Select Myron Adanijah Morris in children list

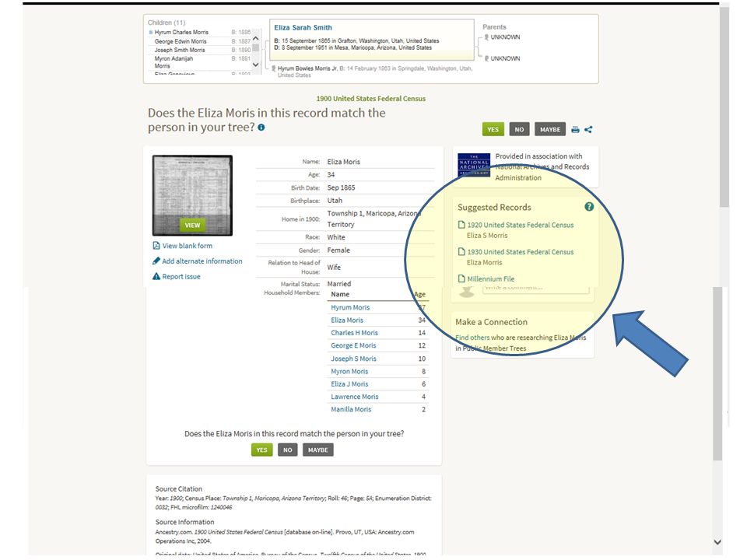[174, 62]
